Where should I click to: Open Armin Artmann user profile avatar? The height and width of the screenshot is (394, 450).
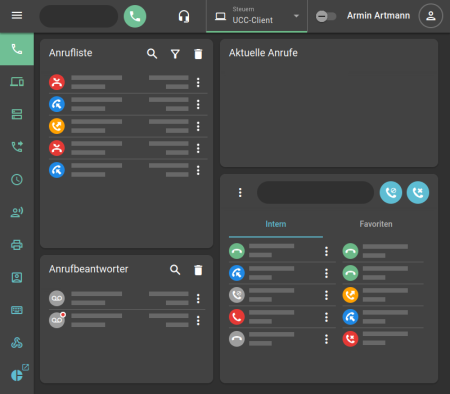pyautogui.click(x=431, y=16)
